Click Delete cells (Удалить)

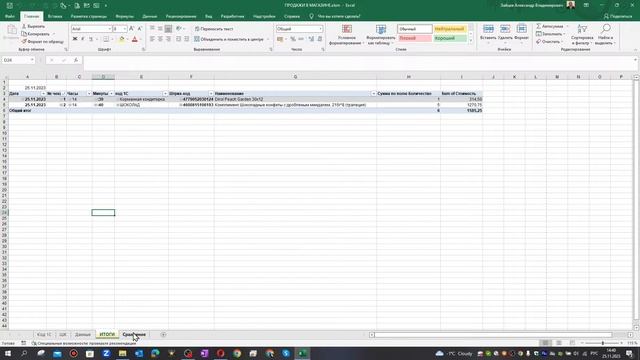click(x=505, y=33)
